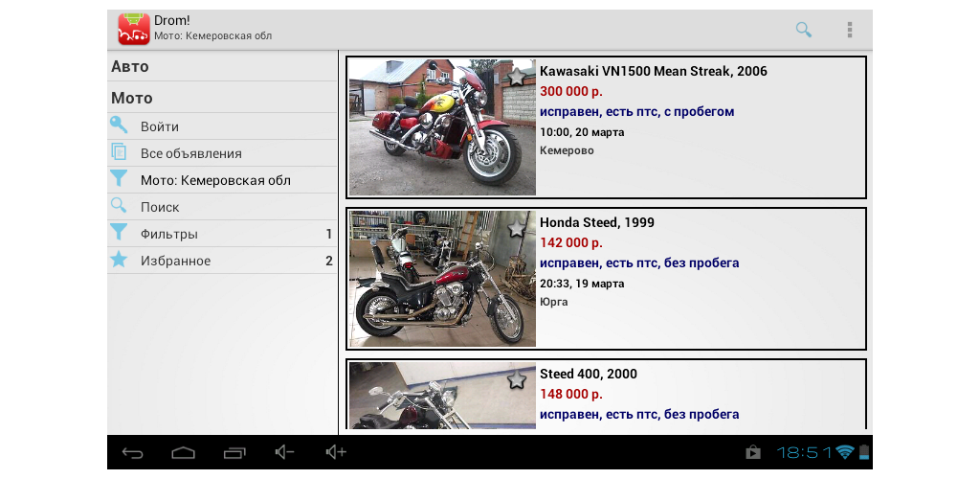The height and width of the screenshot is (479, 980).
Task: Click the 148 000 р. price
Action: 571,395
